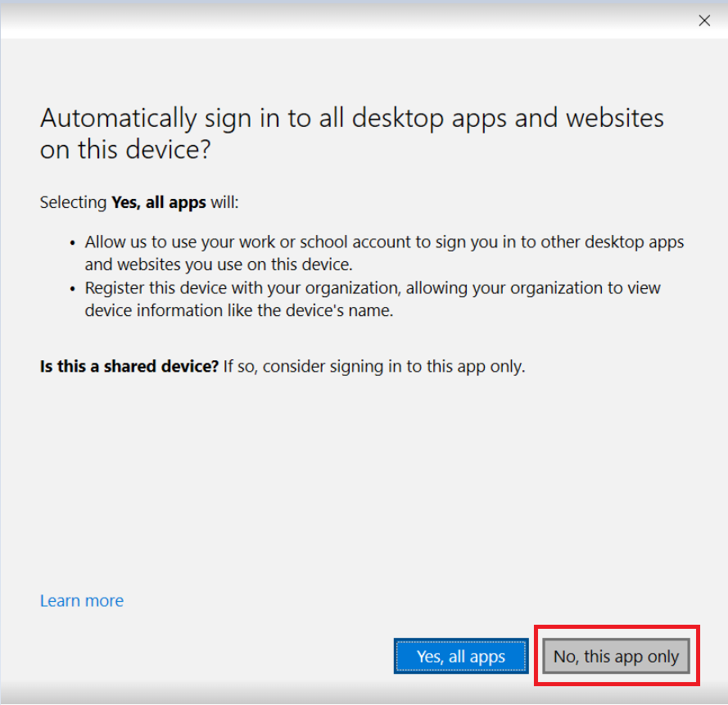Click the first bullet point marker

tap(72, 244)
